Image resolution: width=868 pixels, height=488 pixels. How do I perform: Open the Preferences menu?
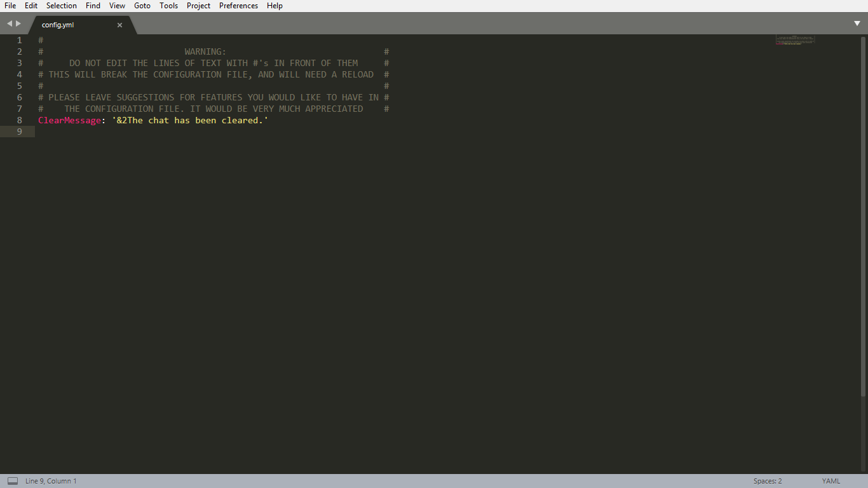pos(238,6)
